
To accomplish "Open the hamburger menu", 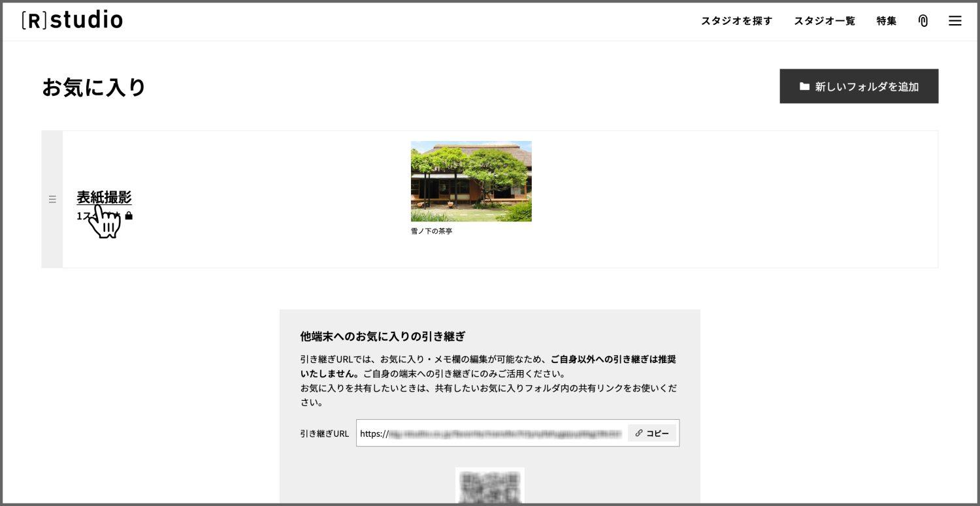I will (955, 21).
